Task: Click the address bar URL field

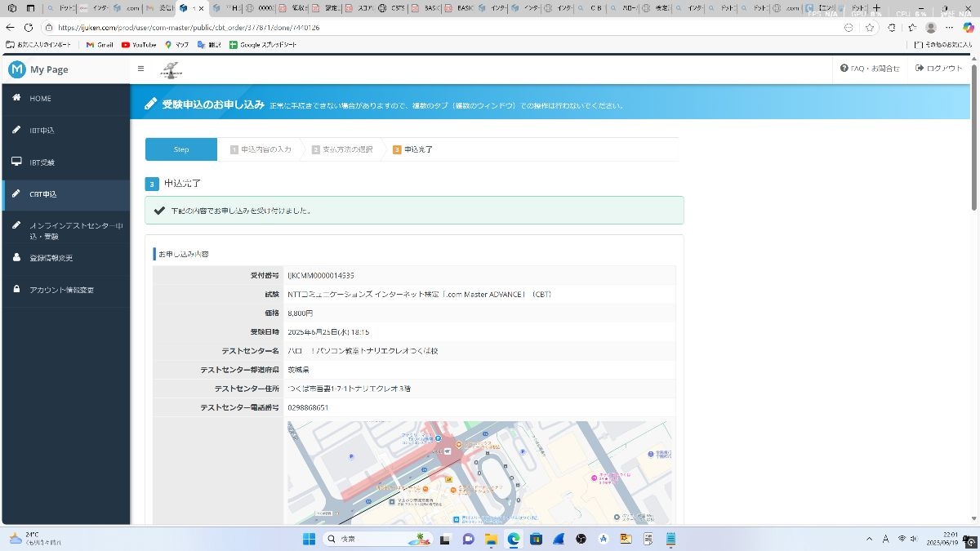Action: (408, 27)
